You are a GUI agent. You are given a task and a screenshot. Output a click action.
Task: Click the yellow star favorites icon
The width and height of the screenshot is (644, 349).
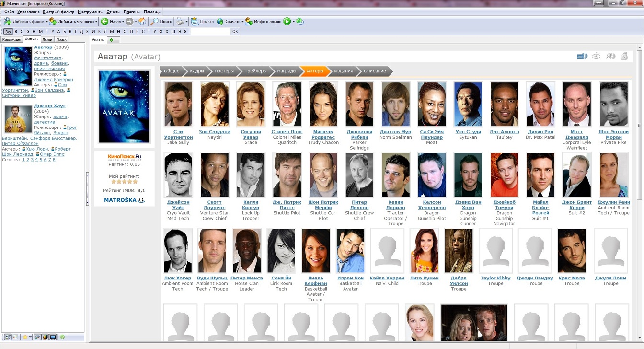[x=25, y=337]
